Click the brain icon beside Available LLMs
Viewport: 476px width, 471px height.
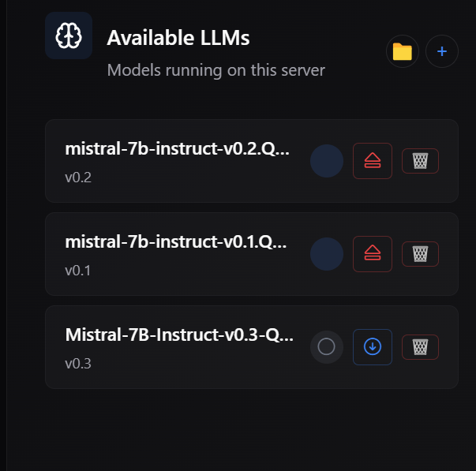point(69,36)
